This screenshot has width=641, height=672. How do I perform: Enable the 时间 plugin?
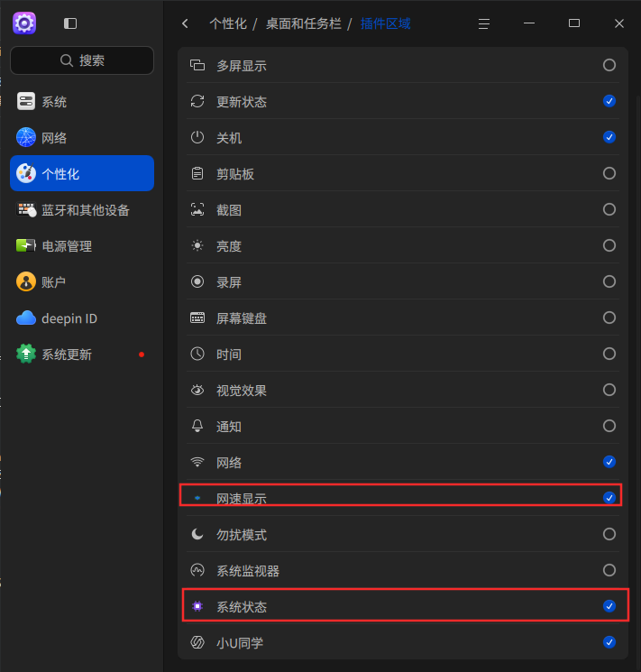click(x=609, y=354)
